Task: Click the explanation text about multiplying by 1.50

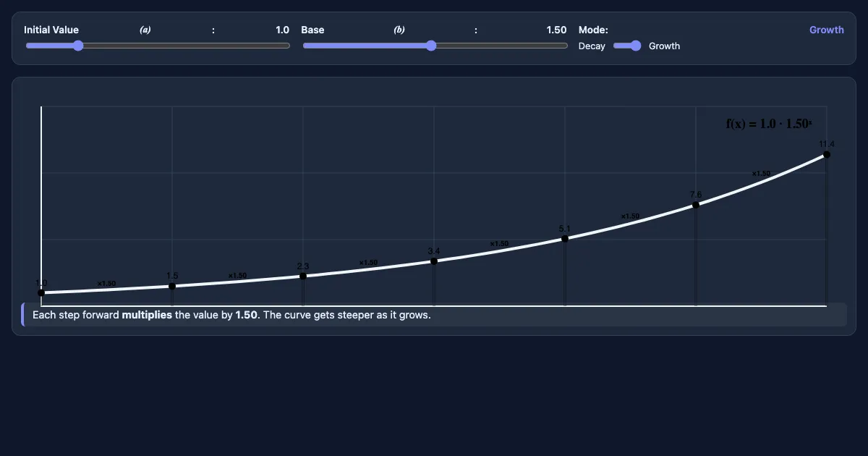Action: coord(231,315)
